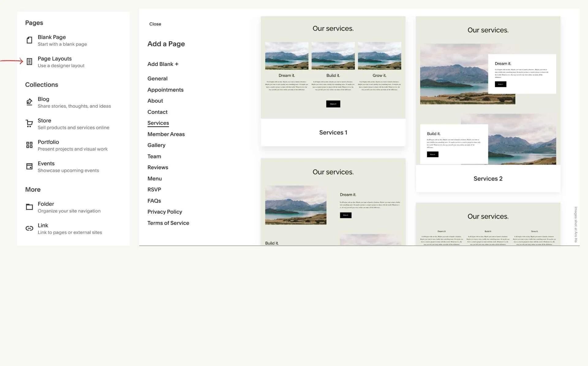
Task: Open the Privacy Policy category
Action: click(x=165, y=212)
